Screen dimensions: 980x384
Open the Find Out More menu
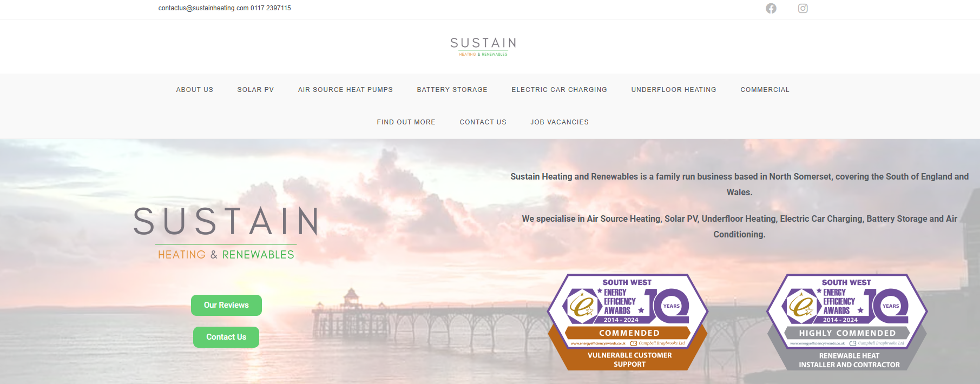click(x=406, y=122)
